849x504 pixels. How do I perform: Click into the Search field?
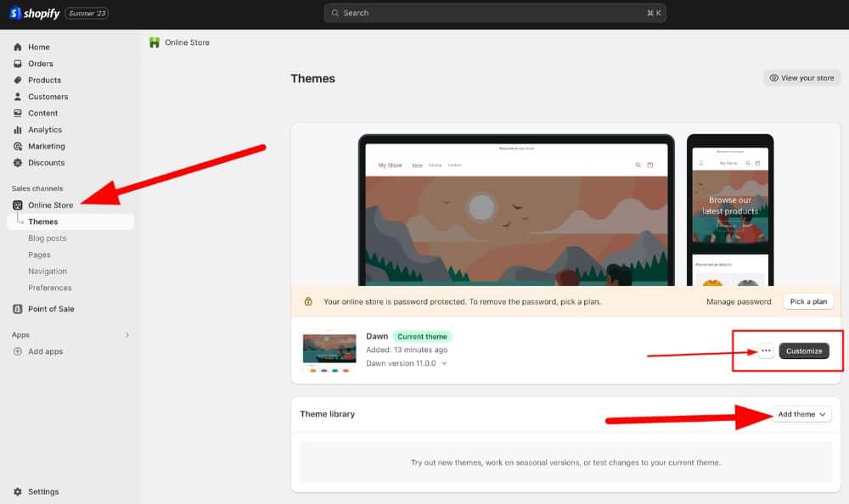[x=497, y=14]
